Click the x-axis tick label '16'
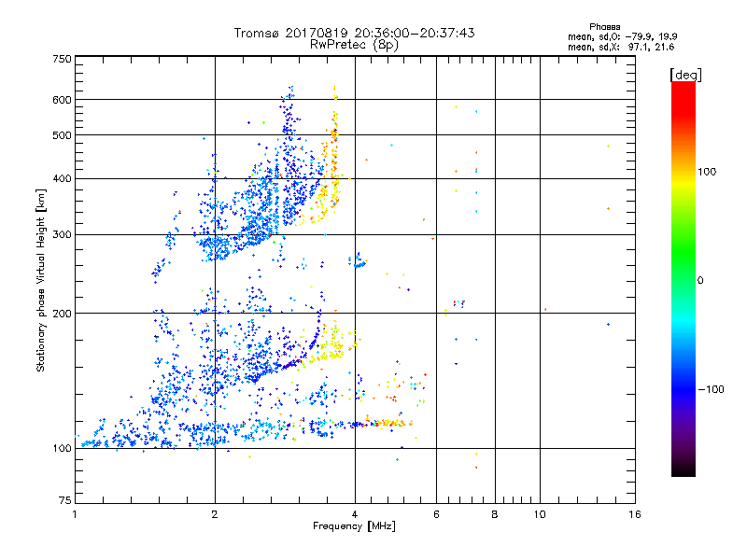 pos(635,514)
